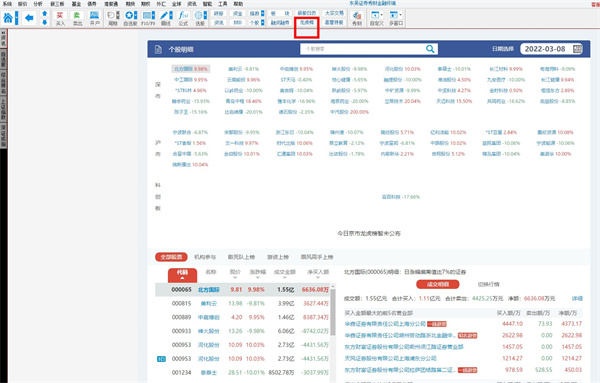The image size is (600, 383).
Task: Click the 大宗交易 toolbar button
Action: click(334, 13)
